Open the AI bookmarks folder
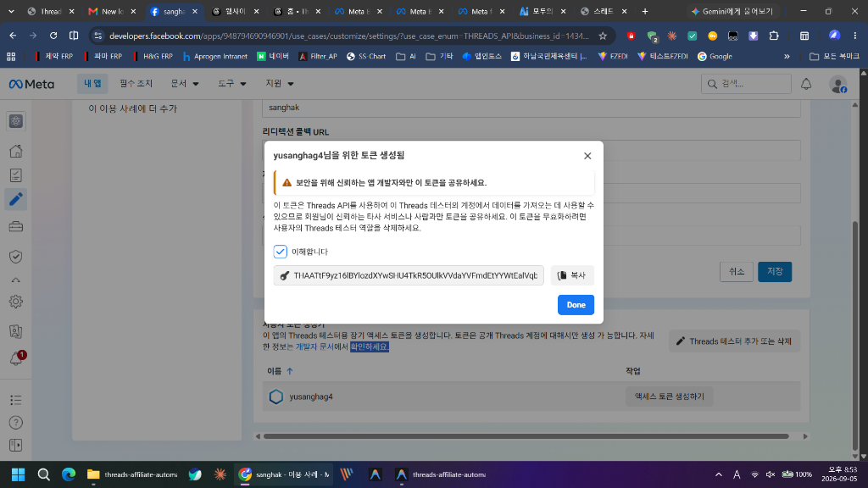This screenshot has width=868, height=488. (406, 57)
